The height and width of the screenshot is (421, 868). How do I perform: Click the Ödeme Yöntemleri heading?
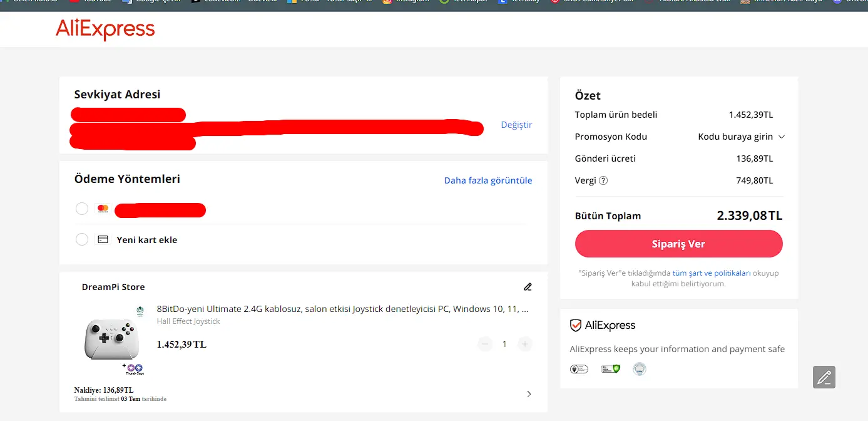point(127,179)
